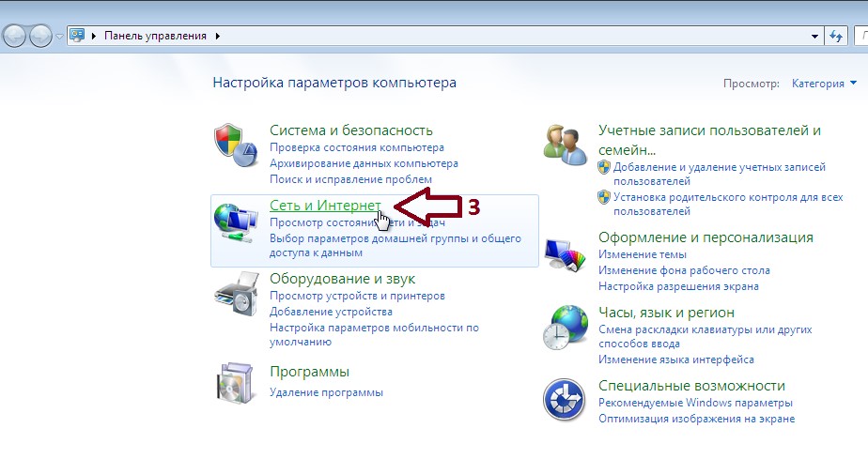Click Панель управления breadcrumb in address bar
Screen dimensions: 868x459
[x=155, y=36]
